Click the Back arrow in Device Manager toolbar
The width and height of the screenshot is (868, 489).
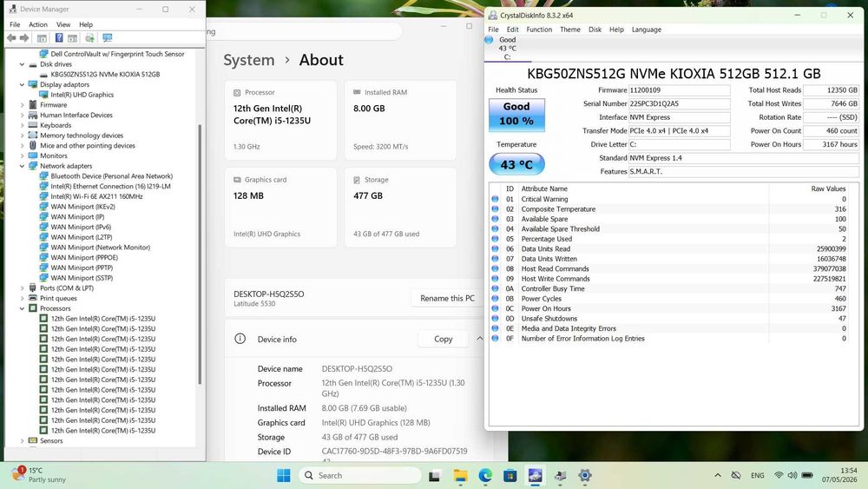(11, 37)
